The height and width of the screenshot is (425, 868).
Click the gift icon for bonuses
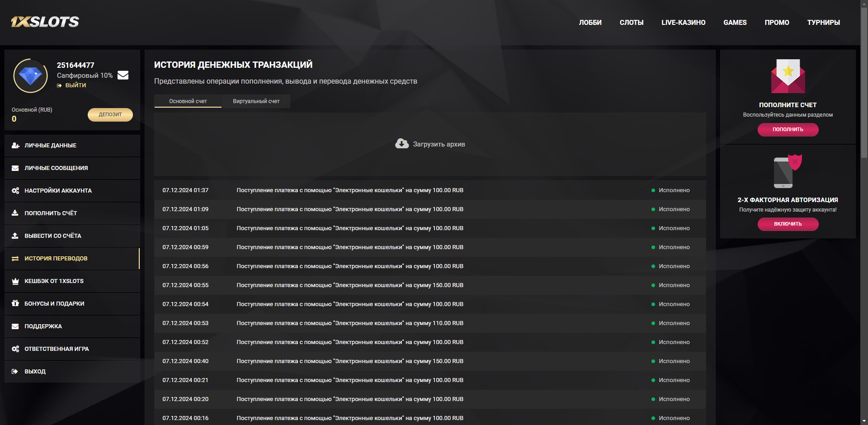click(15, 303)
